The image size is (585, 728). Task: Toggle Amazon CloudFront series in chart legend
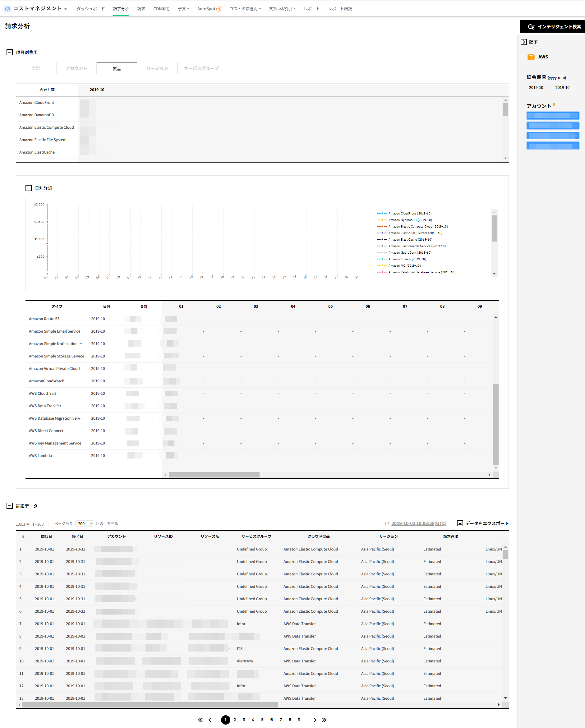[x=409, y=214]
